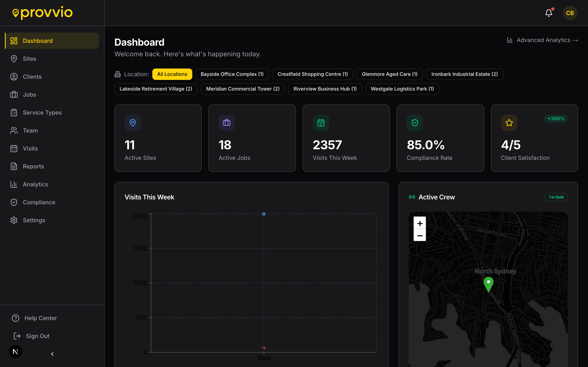Click Sign Out at the bottom
588x367 pixels.
click(37, 336)
